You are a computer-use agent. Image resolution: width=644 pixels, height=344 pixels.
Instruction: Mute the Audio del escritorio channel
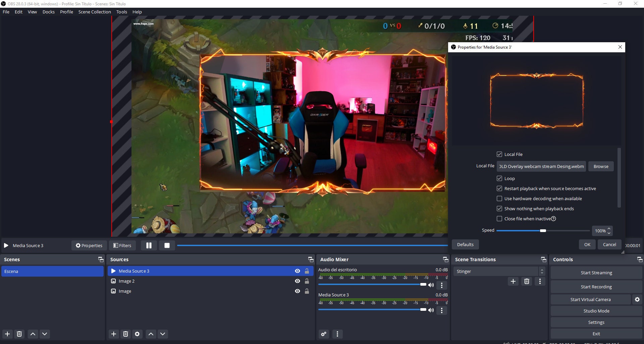(431, 285)
